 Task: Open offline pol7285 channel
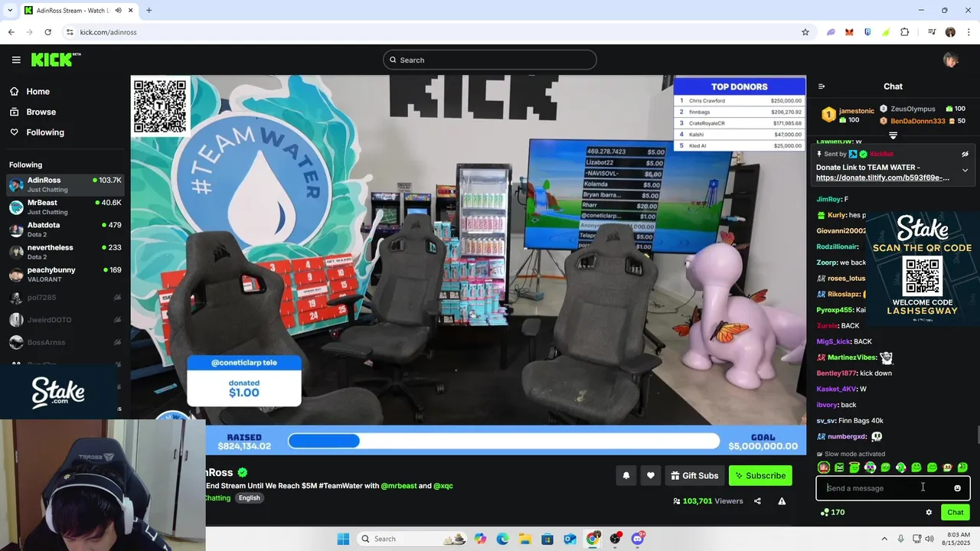coord(65,298)
